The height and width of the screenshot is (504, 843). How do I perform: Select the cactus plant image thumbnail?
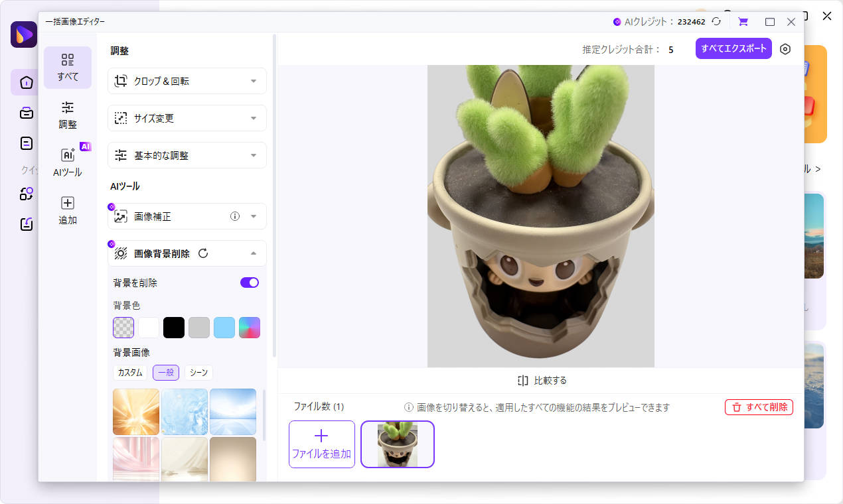[x=398, y=444]
